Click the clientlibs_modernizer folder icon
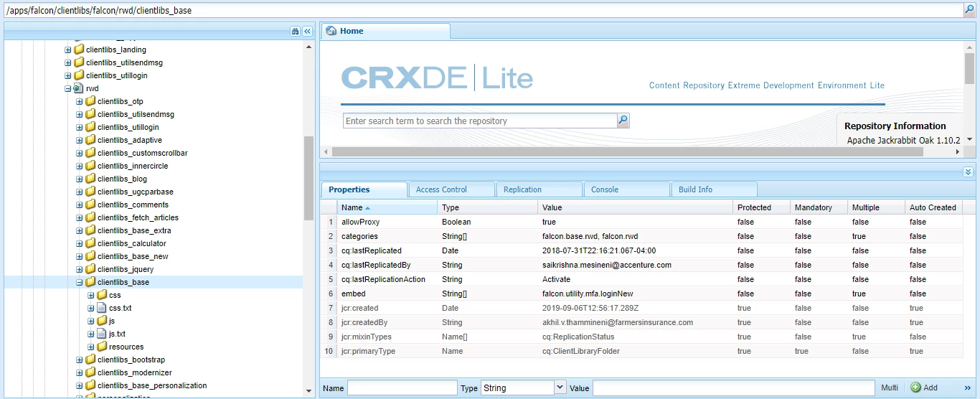Screen dimensions: 980x399 coord(90,372)
